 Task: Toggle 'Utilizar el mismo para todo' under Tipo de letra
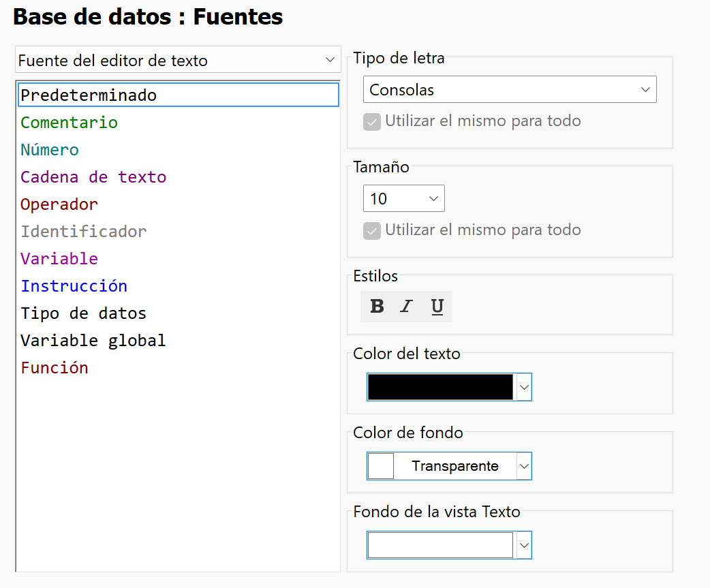372,121
